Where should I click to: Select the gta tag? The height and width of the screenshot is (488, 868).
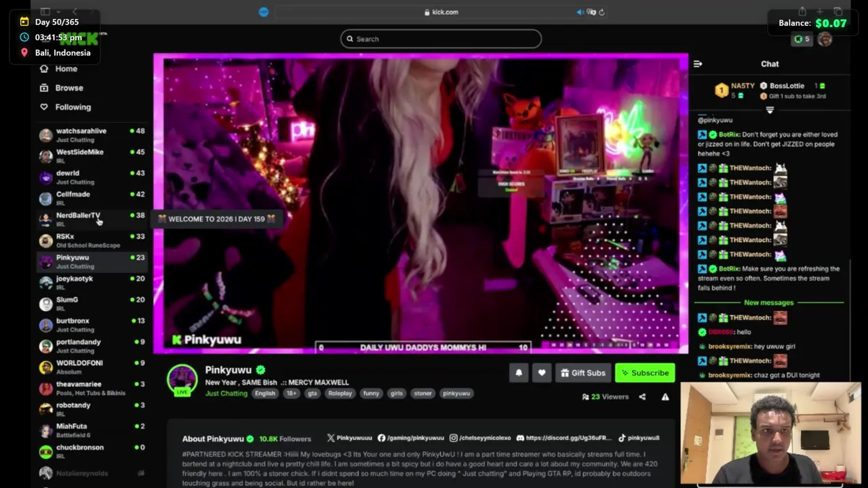point(312,393)
